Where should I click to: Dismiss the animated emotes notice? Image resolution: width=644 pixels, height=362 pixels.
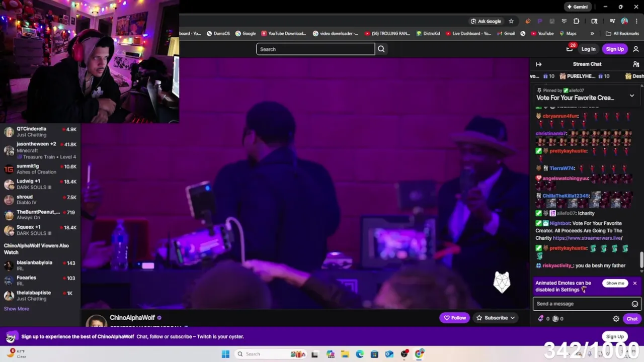coord(635,283)
